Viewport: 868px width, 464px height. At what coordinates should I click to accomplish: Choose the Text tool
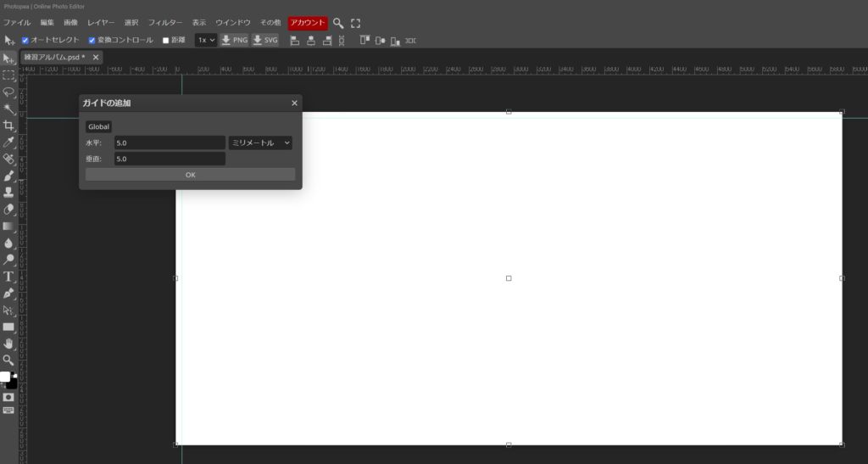coord(8,277)
